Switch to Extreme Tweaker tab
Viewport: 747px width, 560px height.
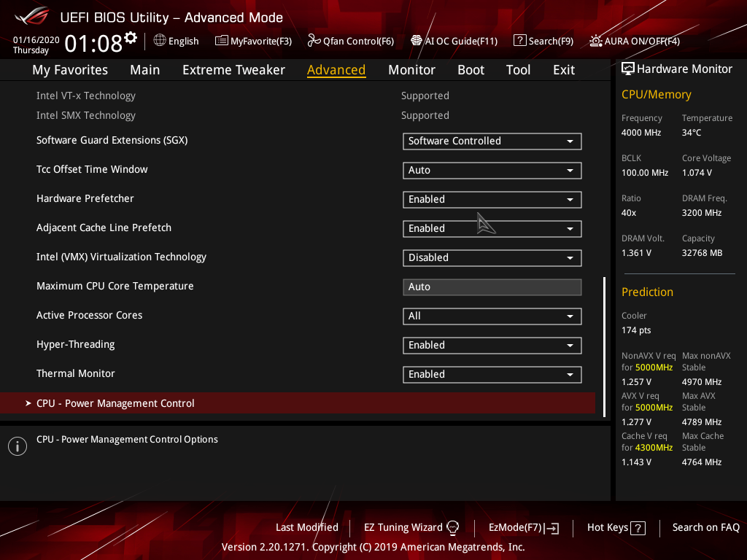click(x=233, y=70)
